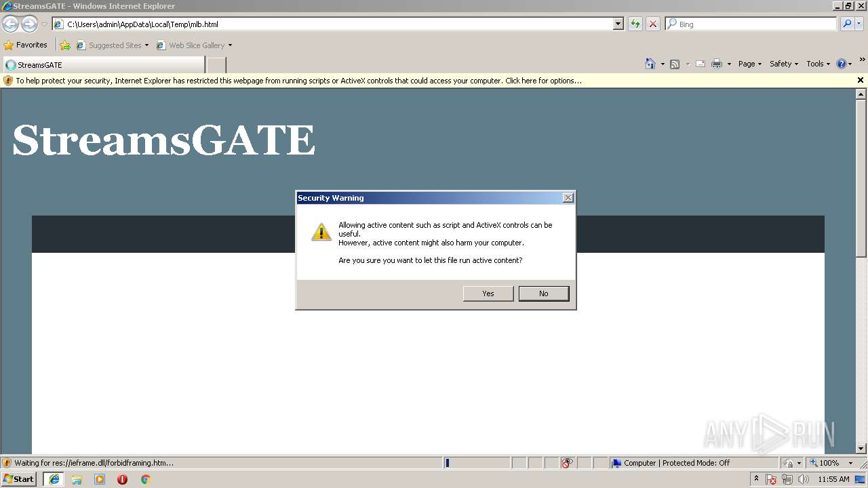Open the Feeds dropdown arrow

click(x=687, y=64)
